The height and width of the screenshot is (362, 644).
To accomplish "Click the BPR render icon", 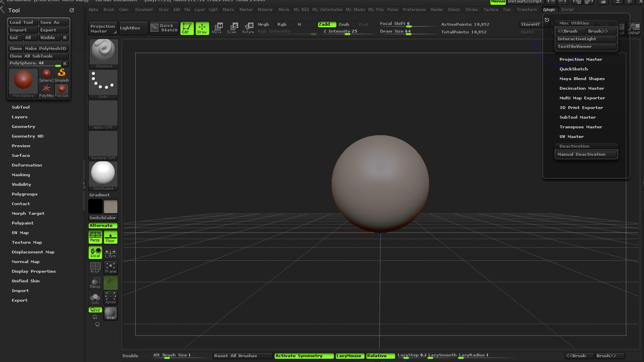I will [x=111, y=313].
